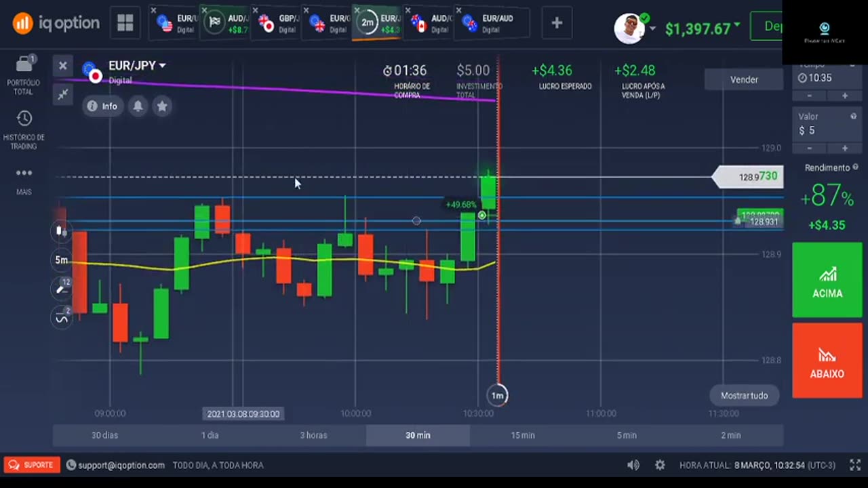This screenshot has height=488, width=868.
Task: Click the SUPORTE chat button
Action: pyautogui.click(x=31, y=465)
